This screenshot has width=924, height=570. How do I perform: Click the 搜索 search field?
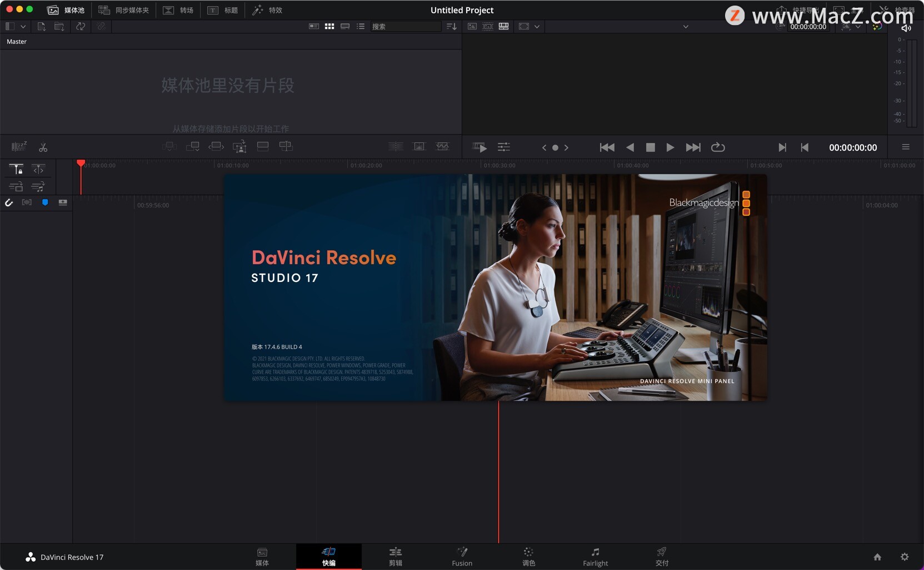click(x=406, y=26)
